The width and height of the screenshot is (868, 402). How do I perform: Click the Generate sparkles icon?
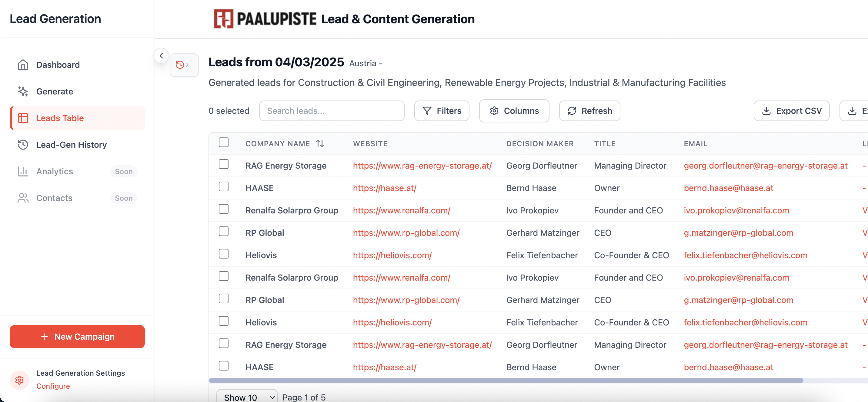[22, 91]
